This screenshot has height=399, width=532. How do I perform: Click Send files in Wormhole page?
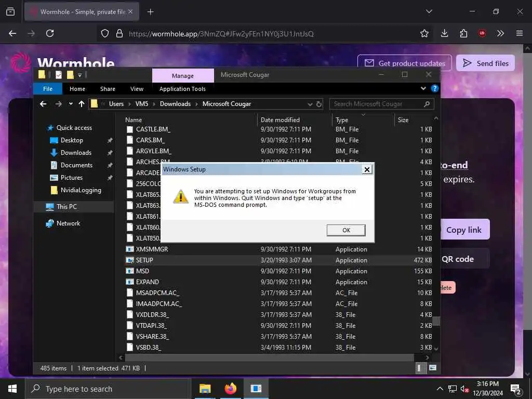pyautogui.click(x=486, y=63)
